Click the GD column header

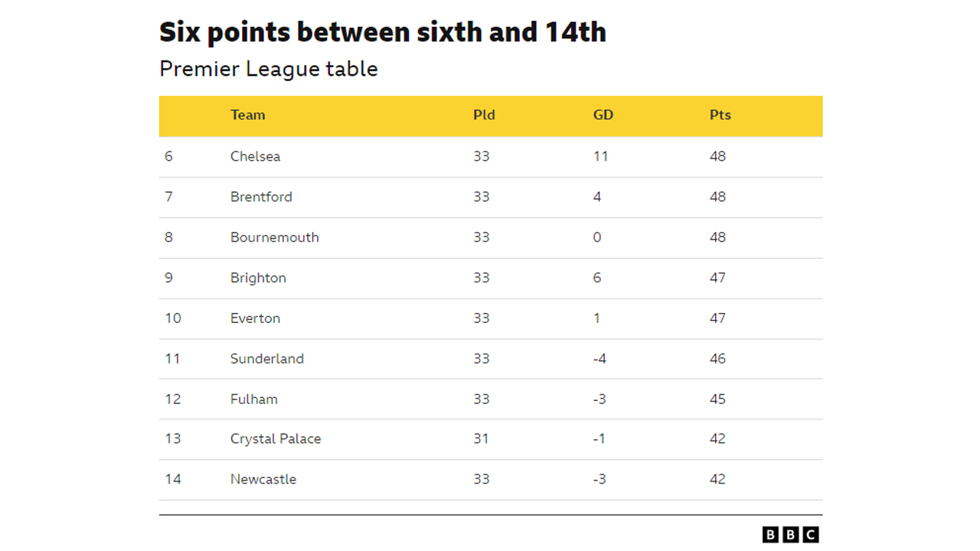[603, 115]
